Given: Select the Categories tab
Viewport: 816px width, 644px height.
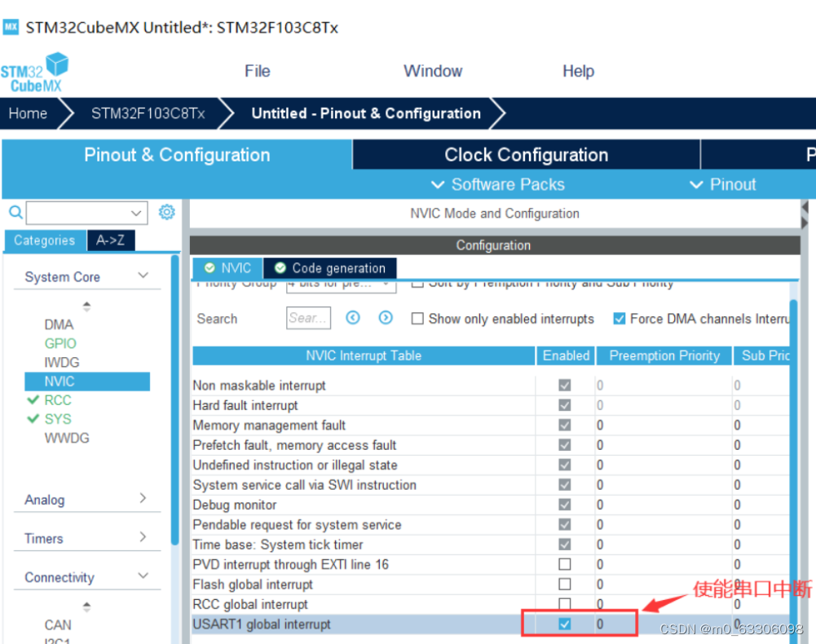Looking at the screenshot, I should pyautogui.click(x=45, y=240).
